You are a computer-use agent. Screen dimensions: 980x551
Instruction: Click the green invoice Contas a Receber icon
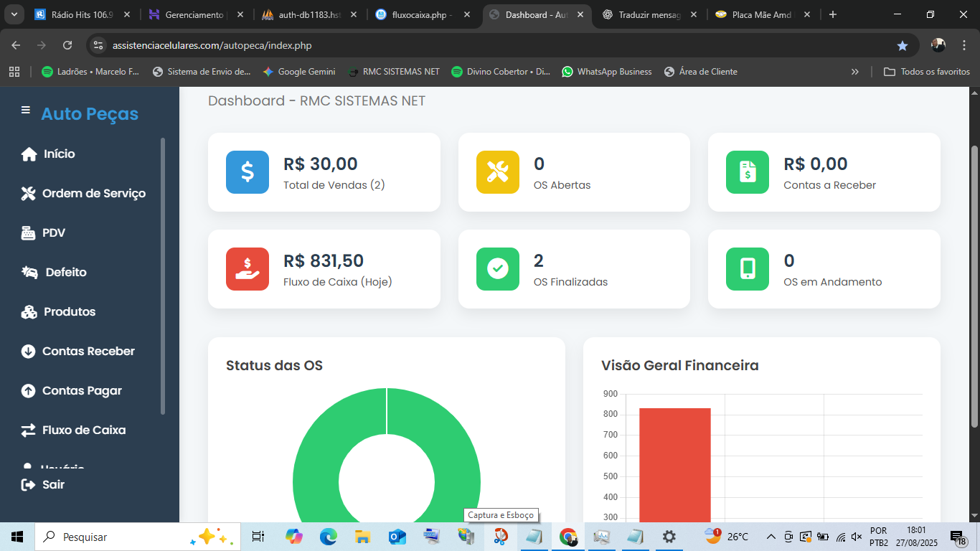(748, 172)
